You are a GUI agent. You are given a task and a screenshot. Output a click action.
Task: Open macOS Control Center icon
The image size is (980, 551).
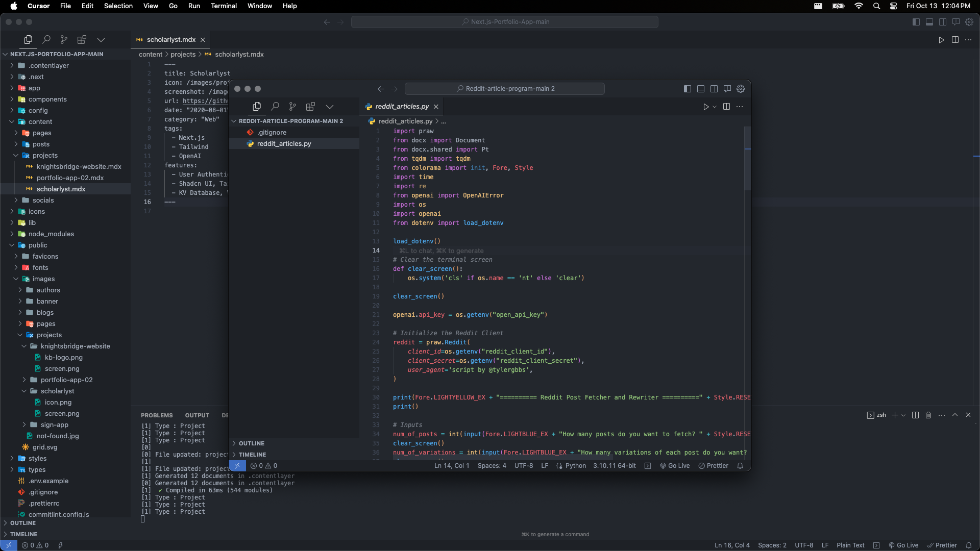click(893, 6)
